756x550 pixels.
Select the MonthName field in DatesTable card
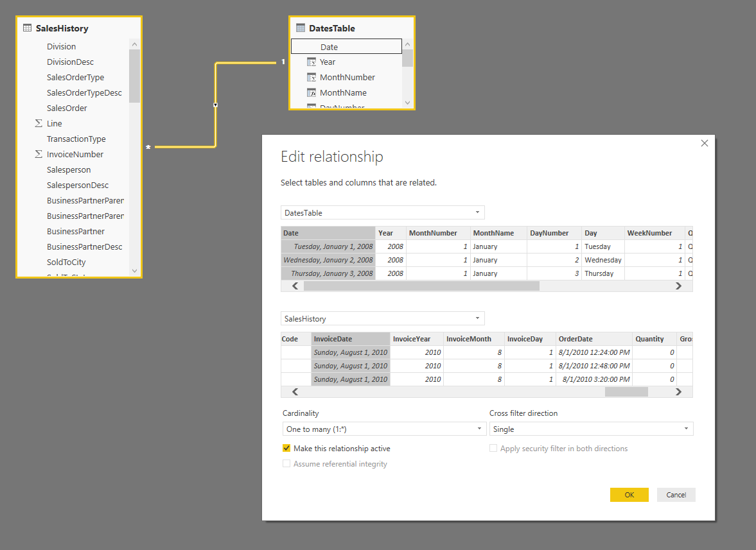click(343, 92)
